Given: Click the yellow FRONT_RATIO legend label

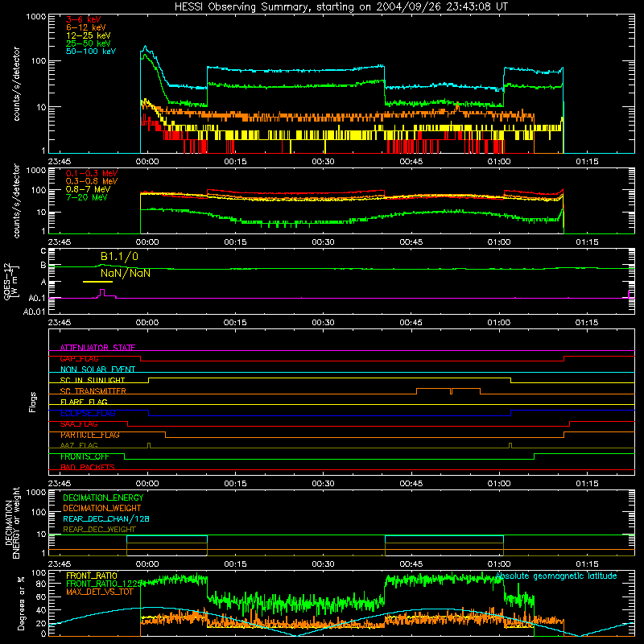Looking at the screenshot, I should tap(92, 576).
